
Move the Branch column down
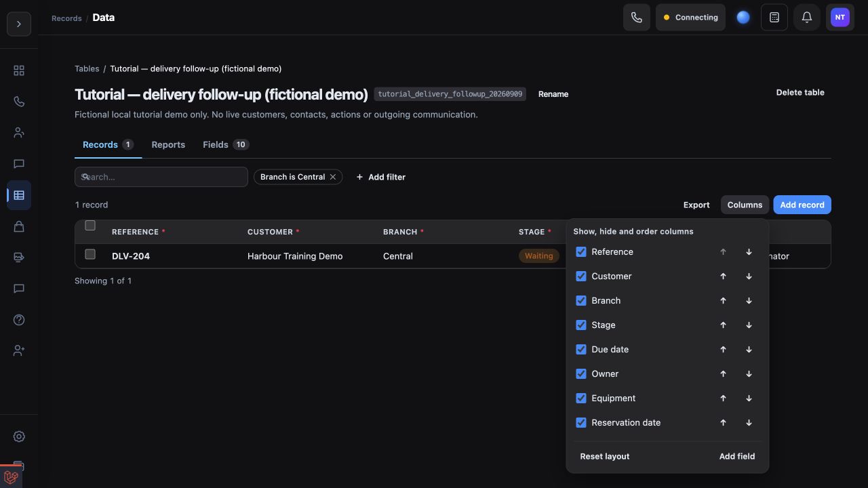tap(749, 300)
